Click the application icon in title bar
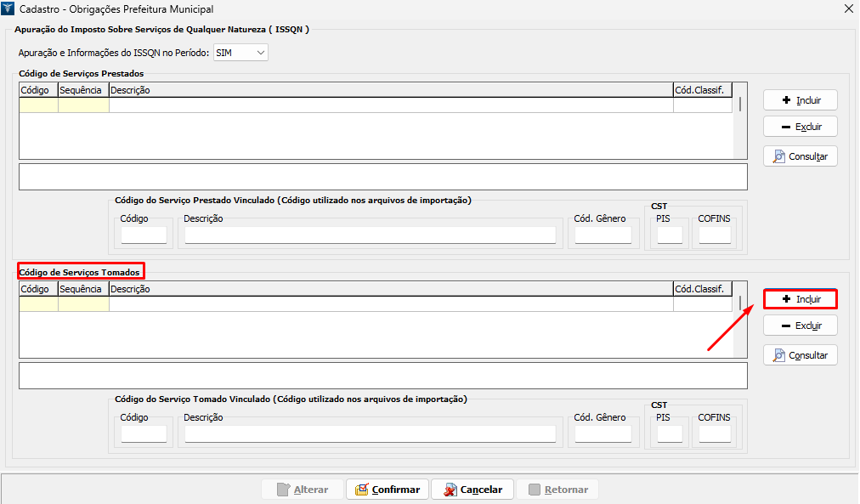 tap(10, 9)
